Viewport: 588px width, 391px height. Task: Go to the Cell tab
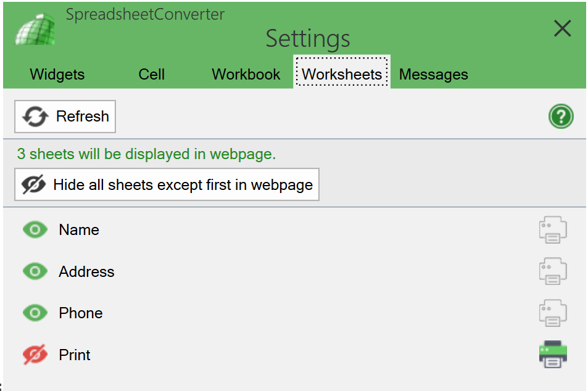coord(151,74)
